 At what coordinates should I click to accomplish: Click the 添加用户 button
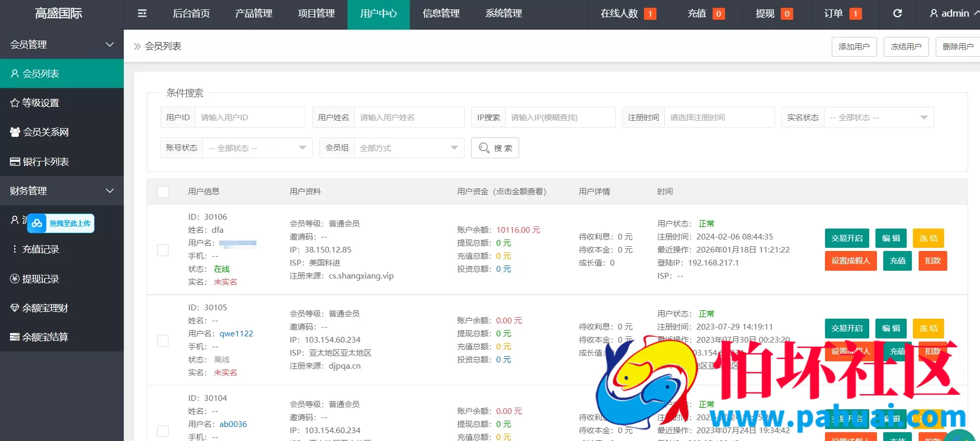pyautogui.click(x=854, y=47)
